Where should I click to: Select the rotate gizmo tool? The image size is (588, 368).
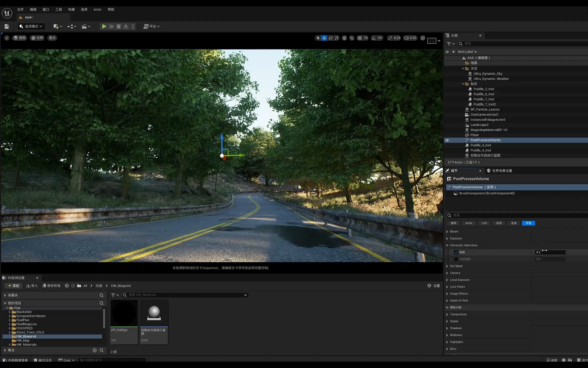pyautogui.click(x=330, y=38)
